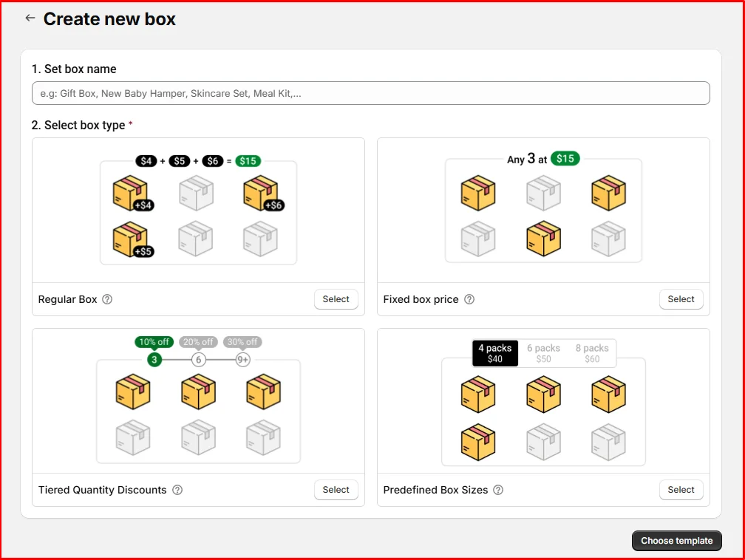Click the 10% off tier badge
745x560 pixels.
(154, 342)
